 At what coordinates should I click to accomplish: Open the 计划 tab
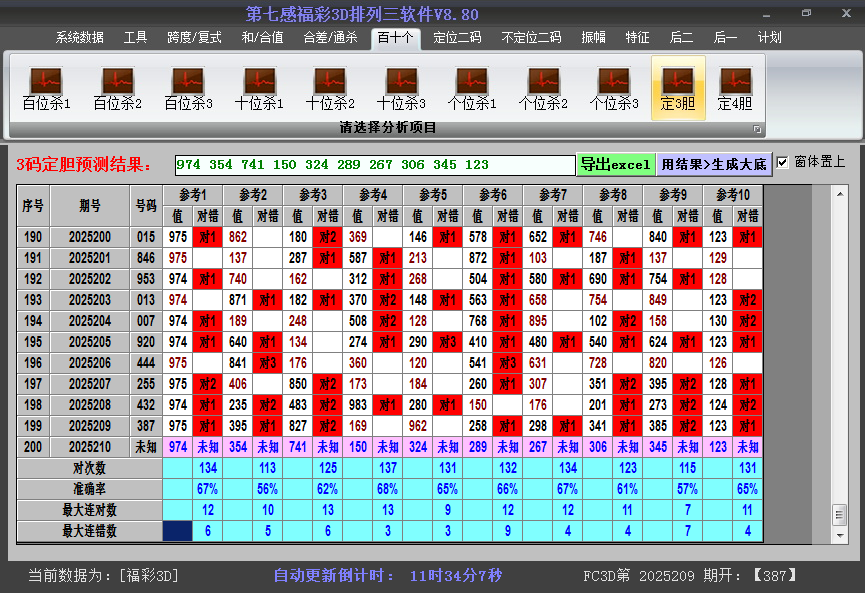pos(770,38)
